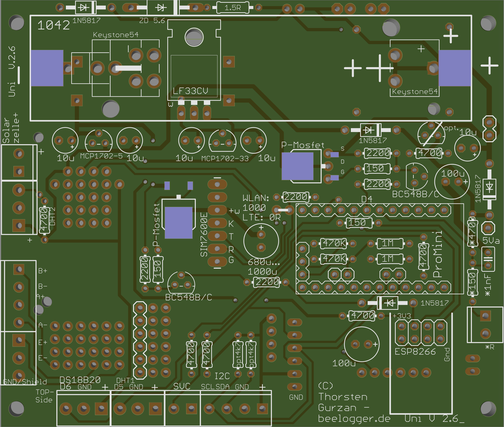This screenshot has height=427, width=504.
Task: Click the GND/Shield label
Action: click(x=25, y=382)
